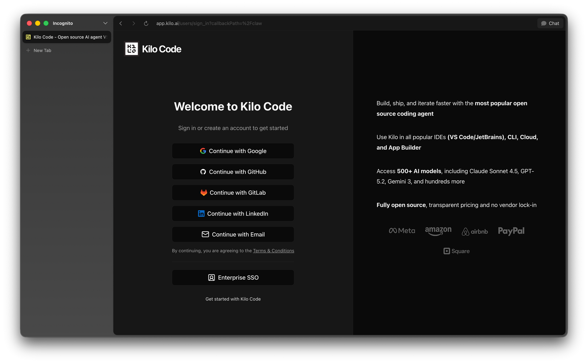Reload the page with the refresh icon
Image resolution: width=588 pixels, height=364 pixels.
point(146,23)
